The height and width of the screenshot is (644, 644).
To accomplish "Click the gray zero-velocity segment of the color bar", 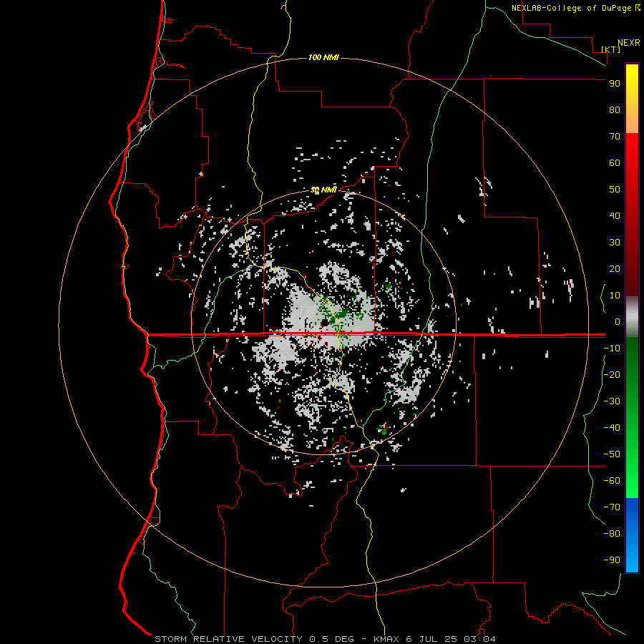I will point(632,317).
